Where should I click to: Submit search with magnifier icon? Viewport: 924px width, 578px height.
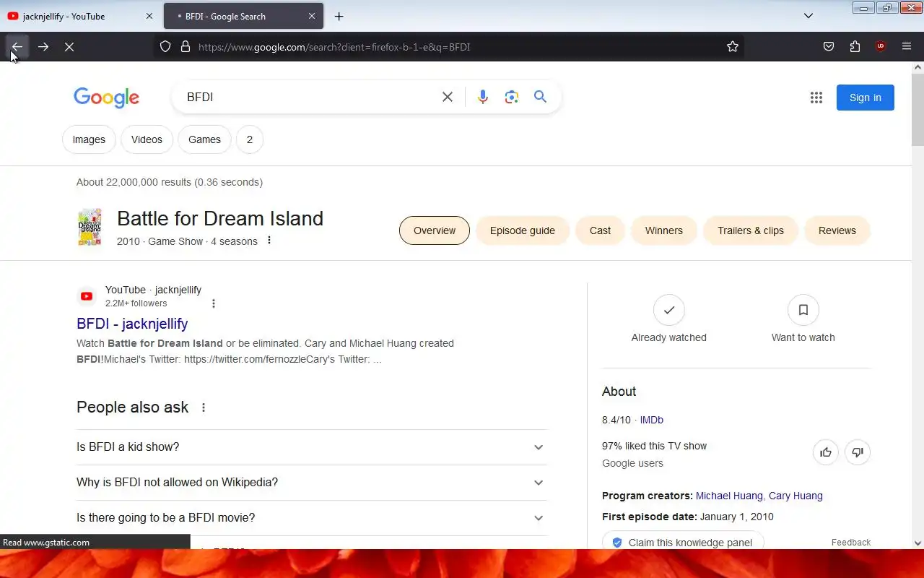(540, 97)
